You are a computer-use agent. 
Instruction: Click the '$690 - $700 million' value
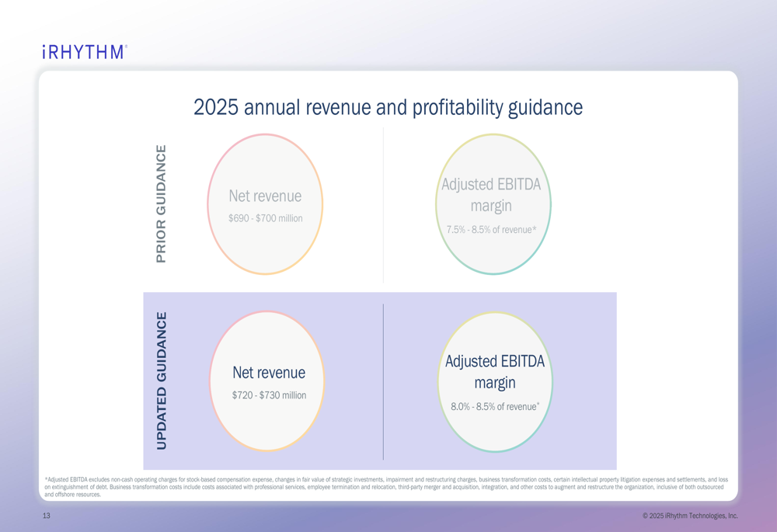click(x=265, y=218)
